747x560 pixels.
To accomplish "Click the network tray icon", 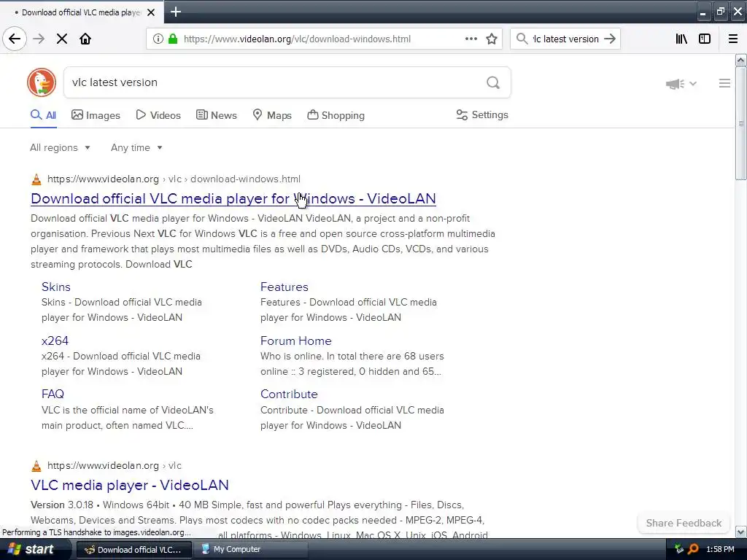I will point(679,550).
